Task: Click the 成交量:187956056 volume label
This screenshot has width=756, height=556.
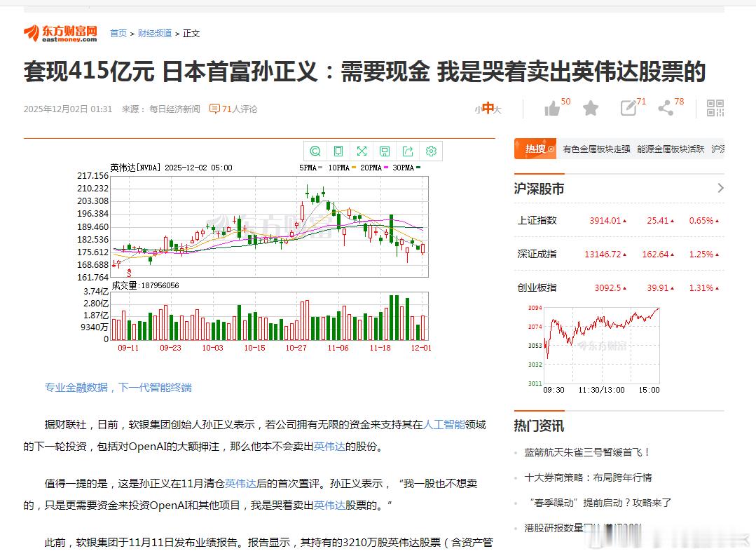Action: pos(145,285)
